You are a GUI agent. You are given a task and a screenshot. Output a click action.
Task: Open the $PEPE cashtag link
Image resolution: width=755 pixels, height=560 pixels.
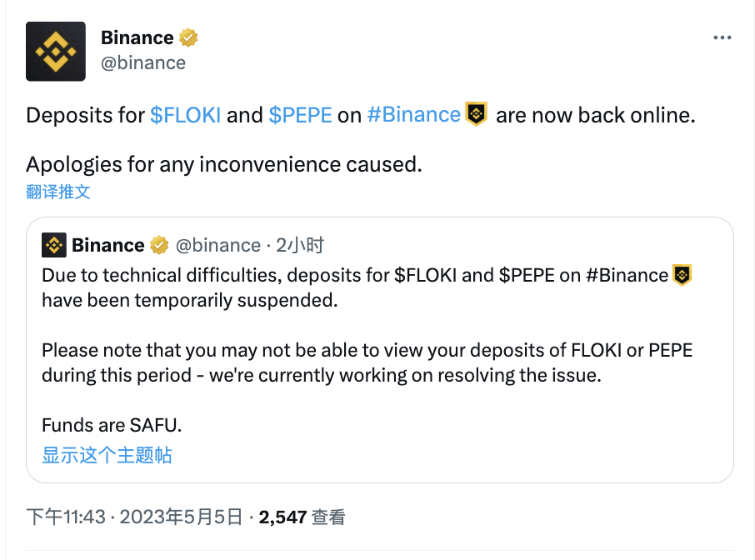(301, 115)
